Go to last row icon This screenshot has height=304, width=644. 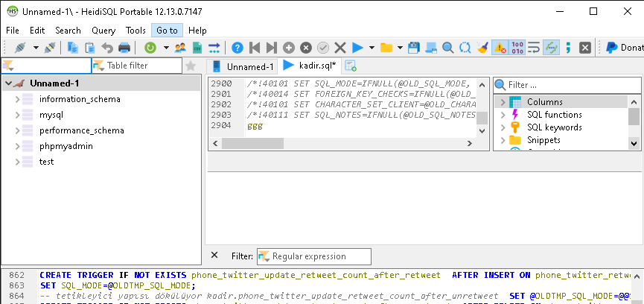272,48
